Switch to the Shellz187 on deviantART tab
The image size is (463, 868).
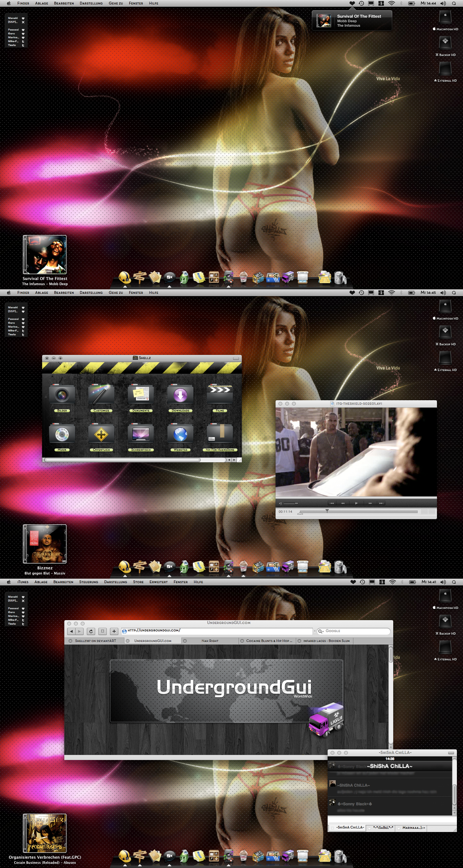point(95,641)
